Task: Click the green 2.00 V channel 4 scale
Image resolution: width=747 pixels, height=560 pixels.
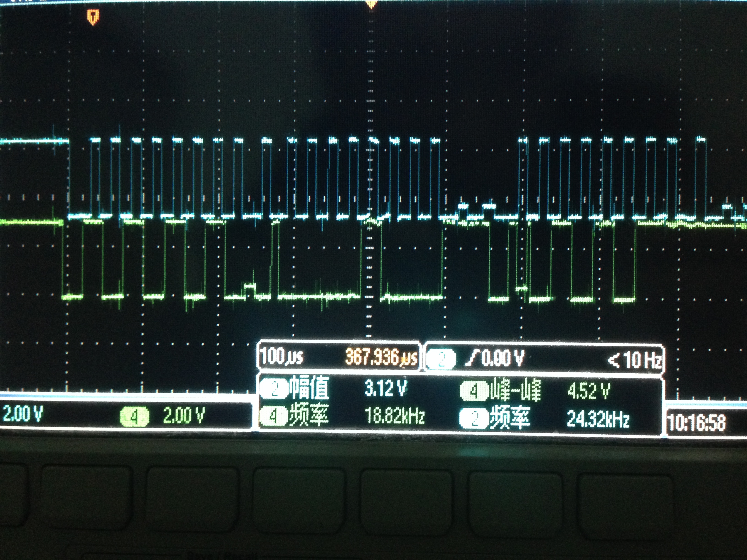Action: [184, 415]
